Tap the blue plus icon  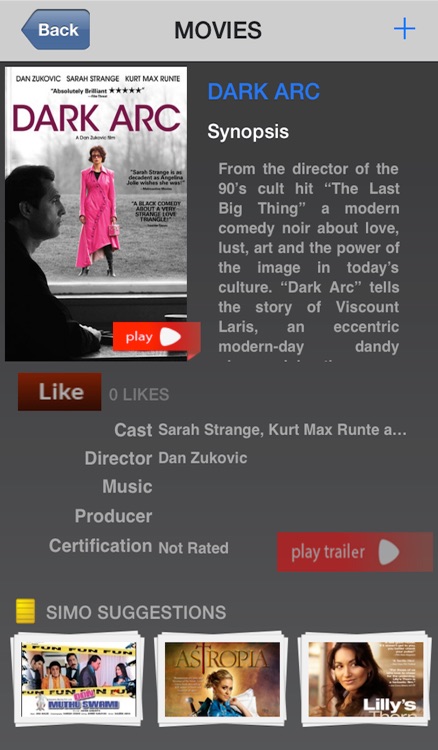coord(404,29)
